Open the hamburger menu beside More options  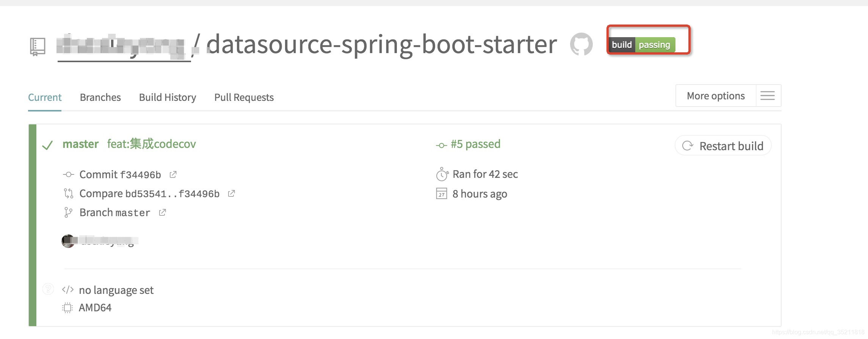(x=768, y=96)
